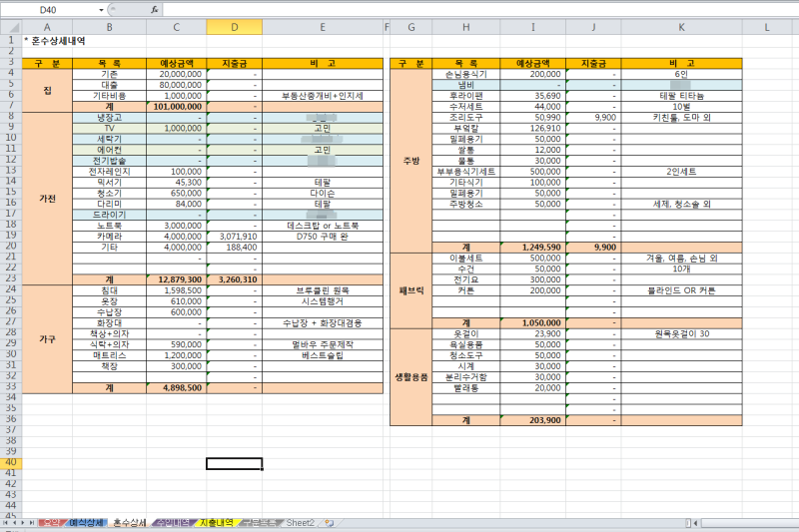This screenshot has width=799, height=532.
Task: Select the subtotal cell 3,260,310
Action: click(x=235, y=279)
